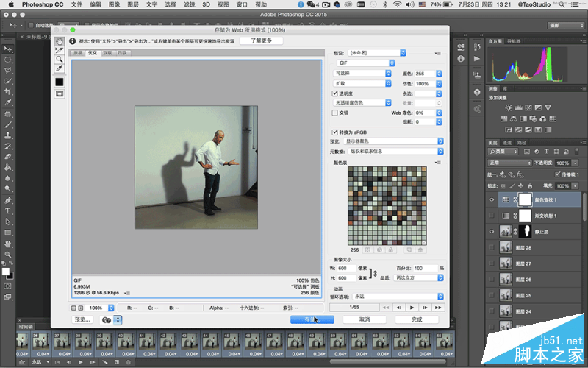Select the Crop tool in main toolbar
Viewport: 588px width, 368px height.
7,91
